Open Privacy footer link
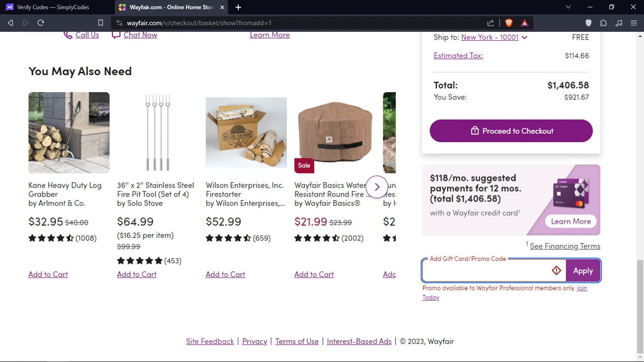 [255, 341]
